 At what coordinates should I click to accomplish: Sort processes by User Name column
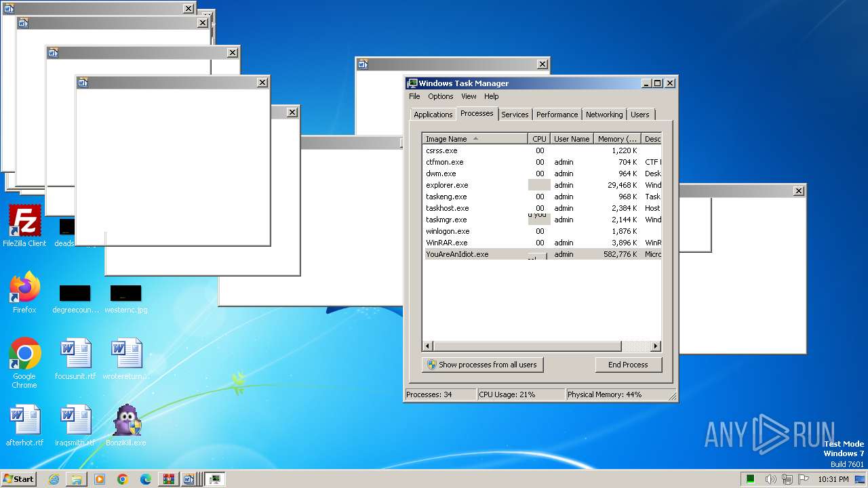click(x=572, y=139)
